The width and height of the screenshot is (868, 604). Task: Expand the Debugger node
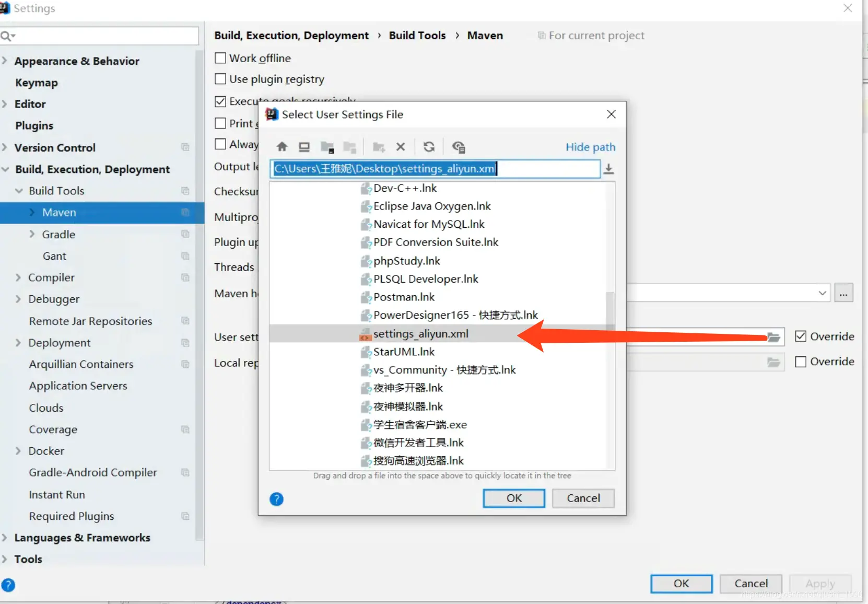tap(18, 299)
